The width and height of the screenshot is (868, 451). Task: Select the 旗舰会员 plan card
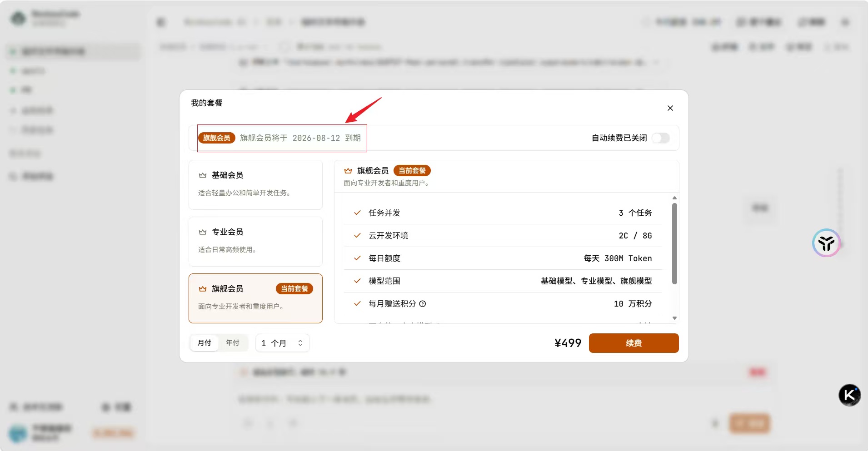[x=255, y=298]
